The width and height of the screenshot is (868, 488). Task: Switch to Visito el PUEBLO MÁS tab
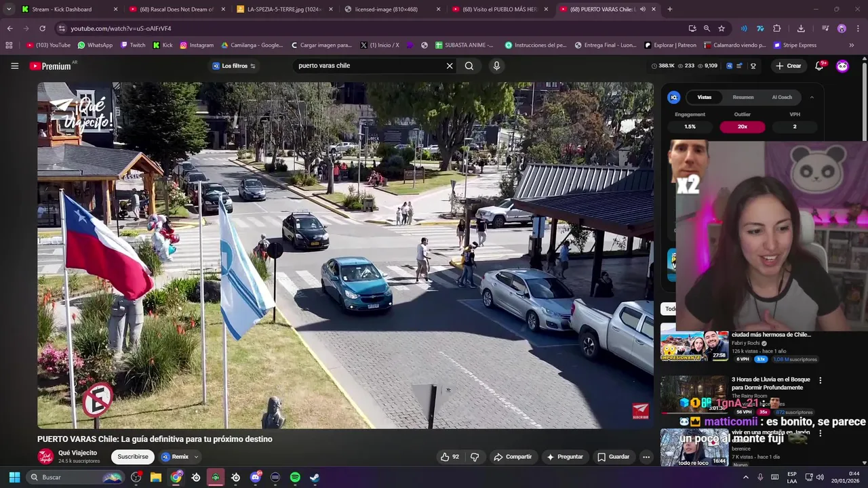coord(499,9)
